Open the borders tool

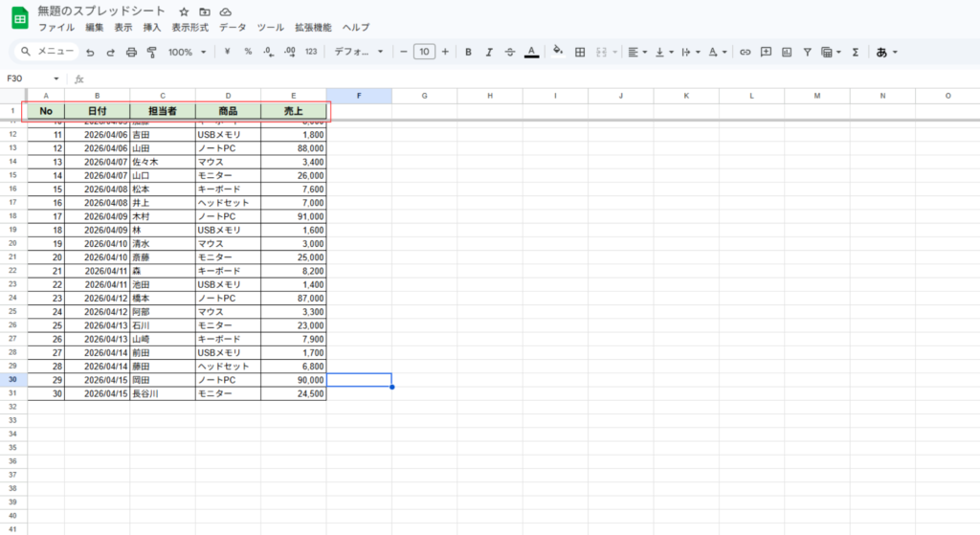[579, 52]
